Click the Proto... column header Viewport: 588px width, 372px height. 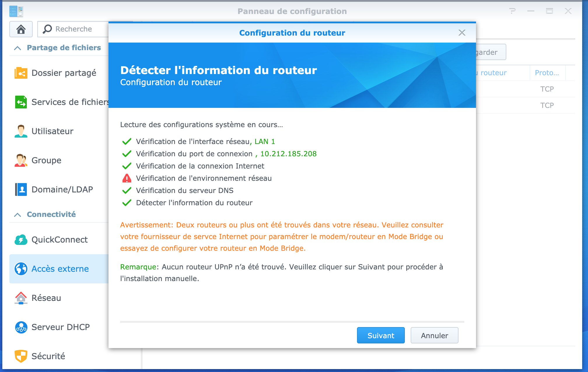(547, 73)
